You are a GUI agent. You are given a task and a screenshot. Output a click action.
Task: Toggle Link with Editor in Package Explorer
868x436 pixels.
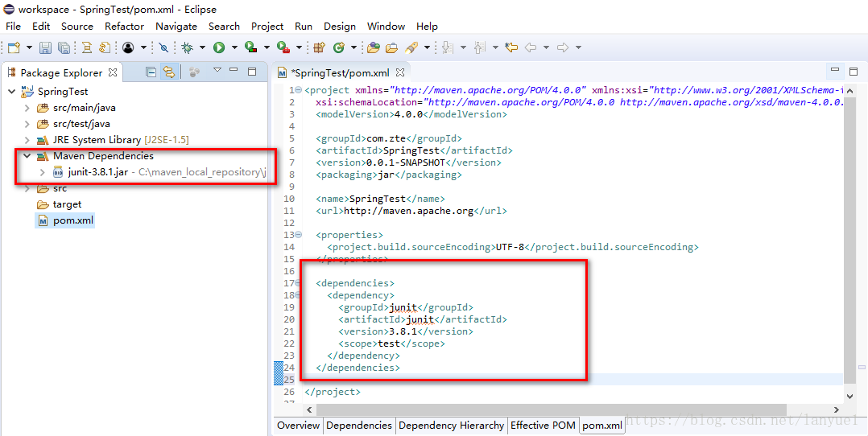pos(169,72)
